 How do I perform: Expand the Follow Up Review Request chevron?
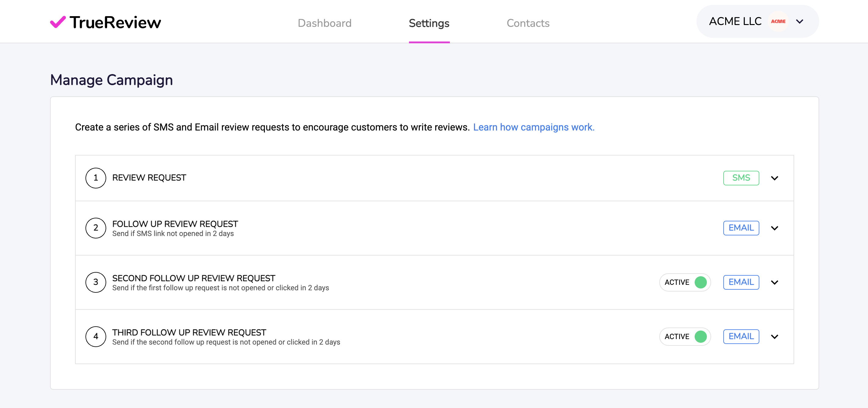coord(774,228)
